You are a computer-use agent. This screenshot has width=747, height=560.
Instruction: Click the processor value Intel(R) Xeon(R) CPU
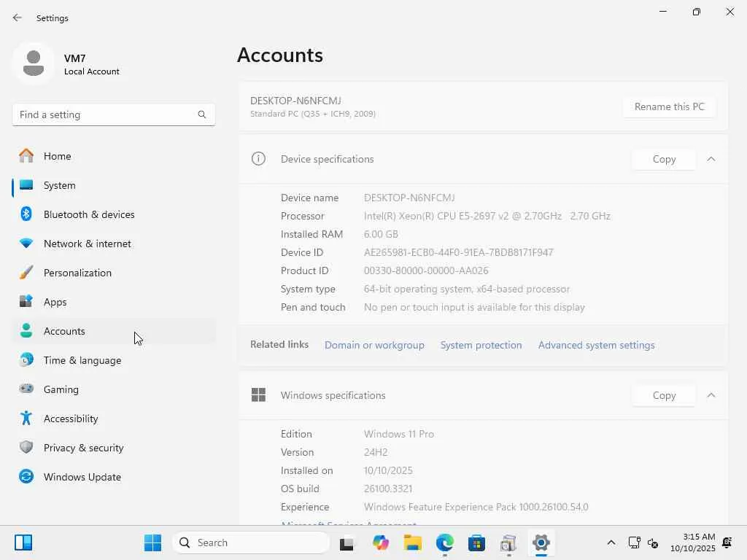tap(487, 216)
